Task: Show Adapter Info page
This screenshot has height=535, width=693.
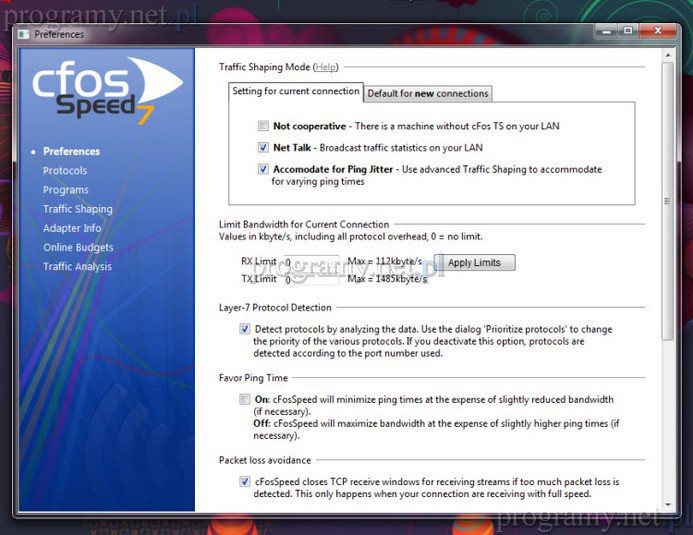Action: click(72, 228)
